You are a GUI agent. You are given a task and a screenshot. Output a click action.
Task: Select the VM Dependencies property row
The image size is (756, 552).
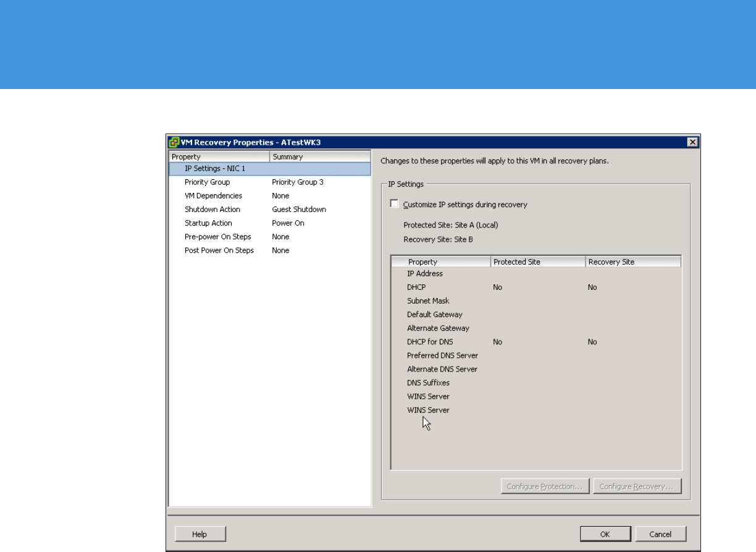(x=270, y=196)
